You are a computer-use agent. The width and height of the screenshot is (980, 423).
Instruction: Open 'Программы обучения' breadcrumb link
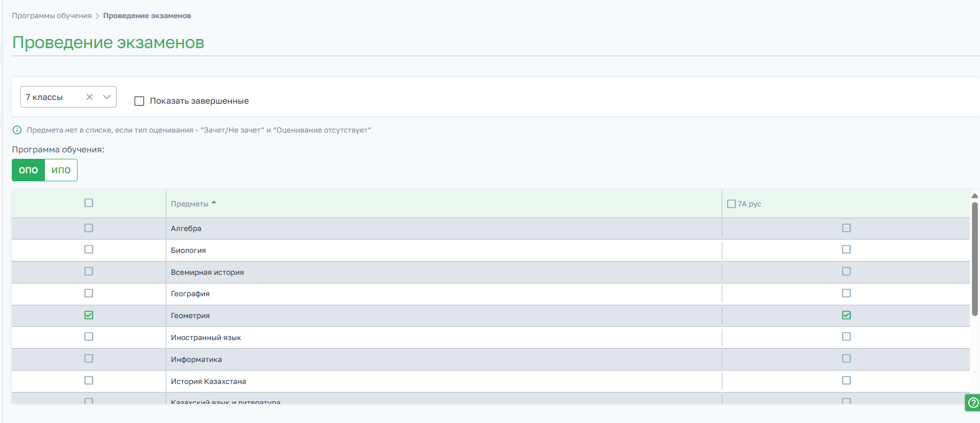pyautogui.click(x=52, y=16)
